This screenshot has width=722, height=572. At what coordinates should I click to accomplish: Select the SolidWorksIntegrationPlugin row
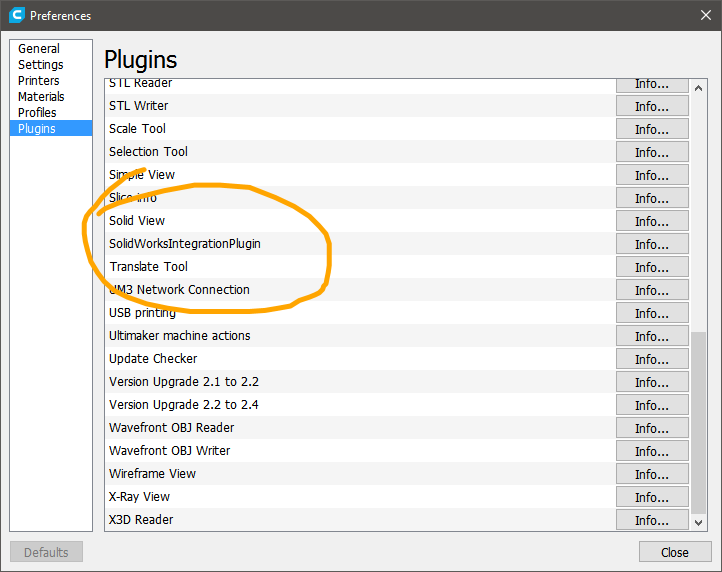pyautogui.click(x=360, y=244)
